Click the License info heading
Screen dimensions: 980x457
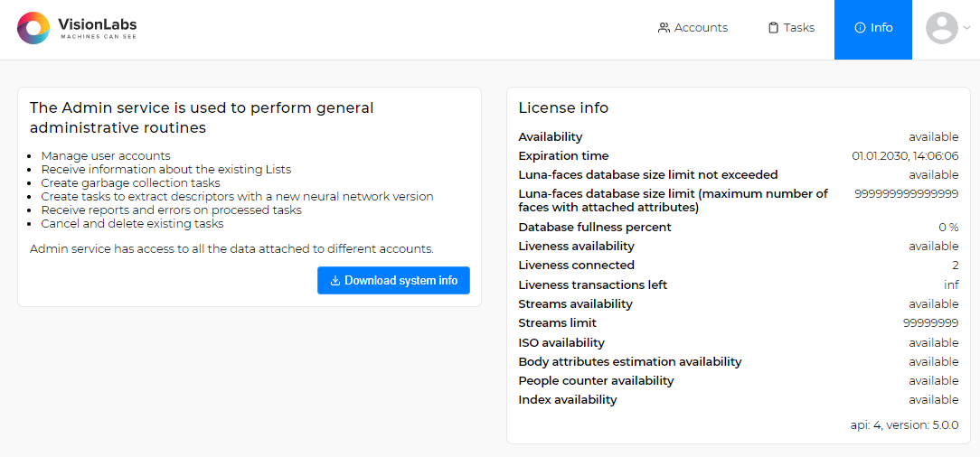tap(563, 108)
